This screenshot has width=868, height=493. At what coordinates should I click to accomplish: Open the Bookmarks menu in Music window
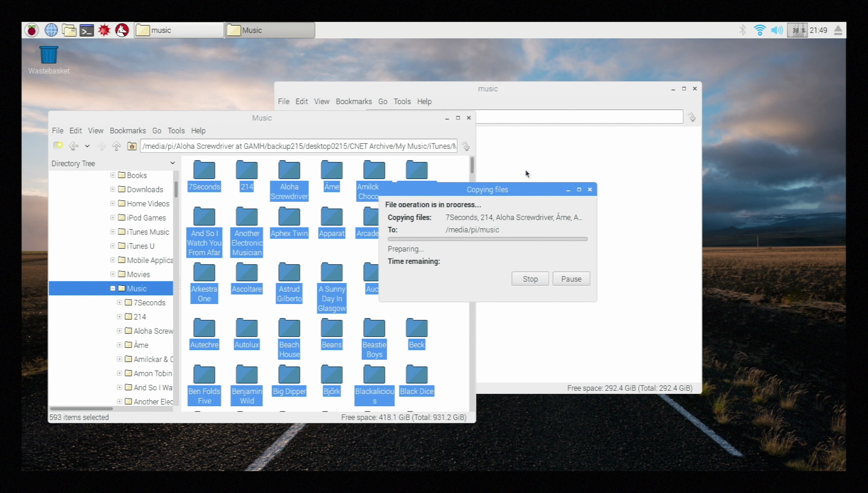coord(127,130)
